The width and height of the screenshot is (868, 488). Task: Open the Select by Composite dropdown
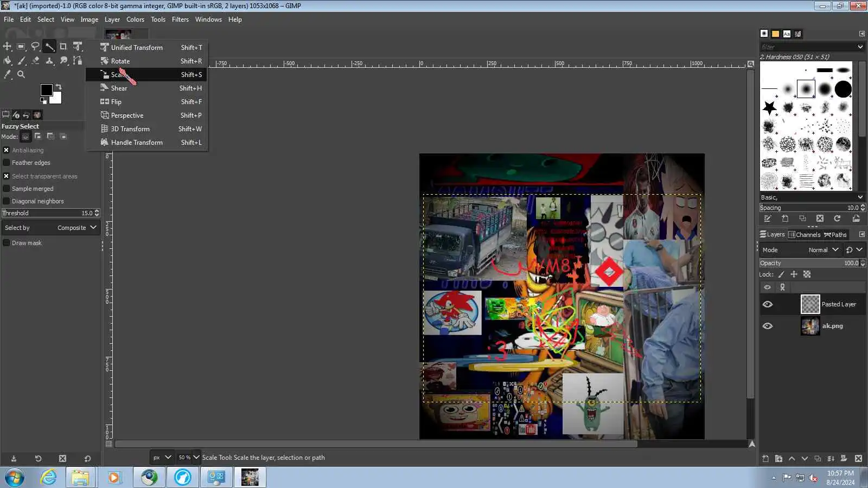(50, 228)
